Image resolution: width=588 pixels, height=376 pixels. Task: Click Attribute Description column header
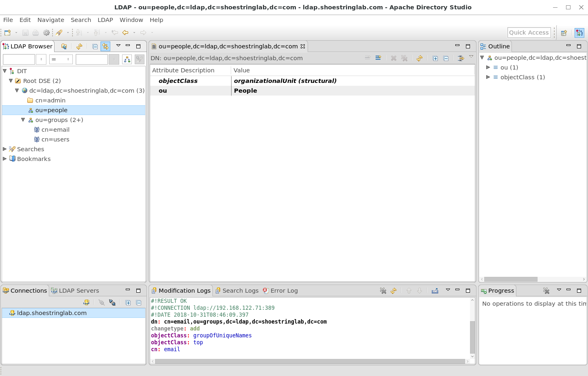(190, 70)
